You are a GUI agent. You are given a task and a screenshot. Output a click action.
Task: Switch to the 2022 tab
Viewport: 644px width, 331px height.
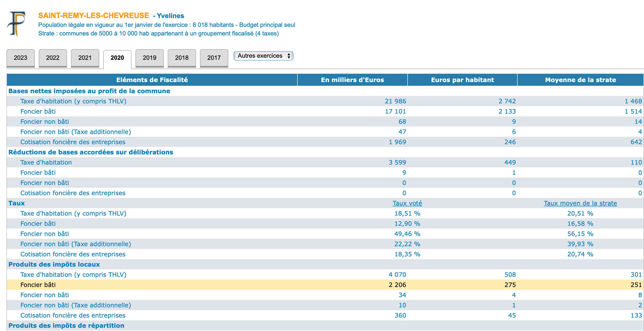(53, 58)
